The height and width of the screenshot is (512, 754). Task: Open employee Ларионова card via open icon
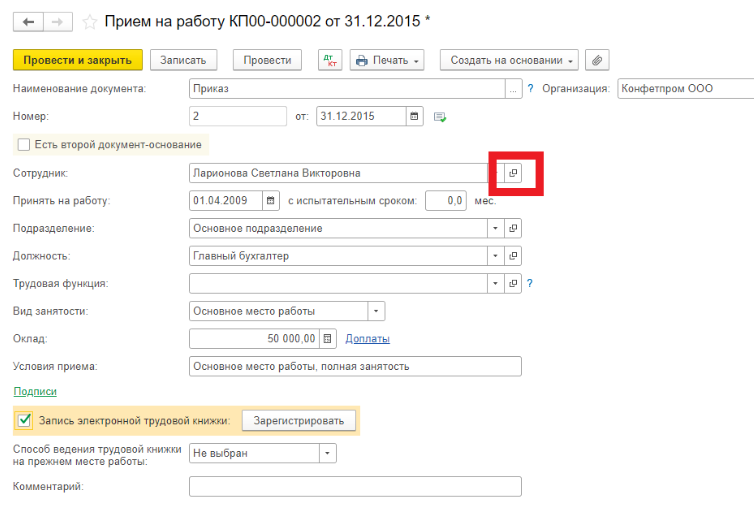[513, 173]
